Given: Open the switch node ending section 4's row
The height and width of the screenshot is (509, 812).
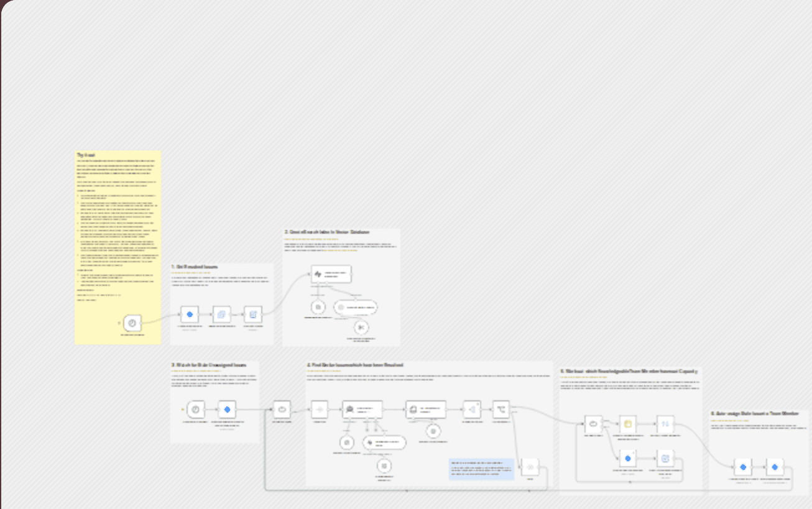Looking at the screenshot, I should click(502, 410).
